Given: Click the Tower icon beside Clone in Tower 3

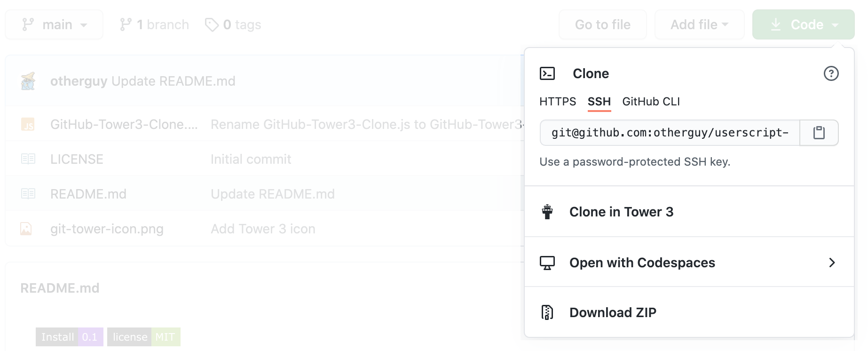Looking at the screenshot, I should point(547,212).
